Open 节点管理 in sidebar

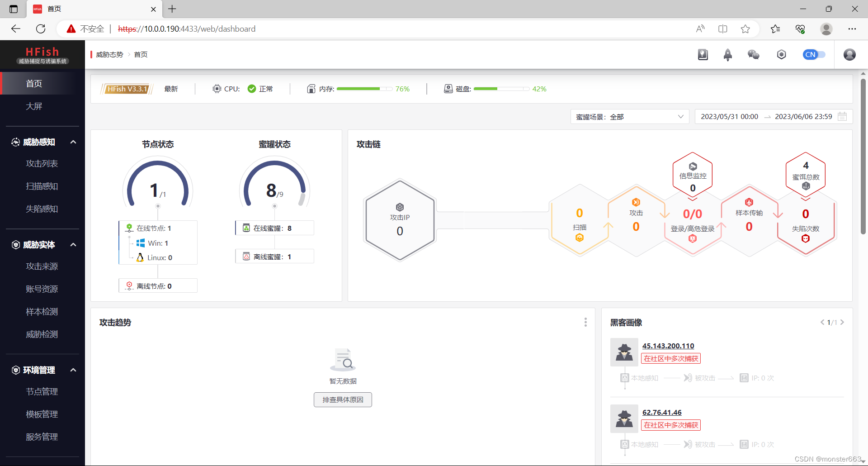pyautogui.click(x=42, y=391)
